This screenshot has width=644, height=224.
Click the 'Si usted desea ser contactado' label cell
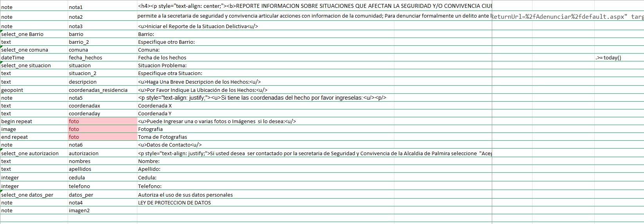315,153
